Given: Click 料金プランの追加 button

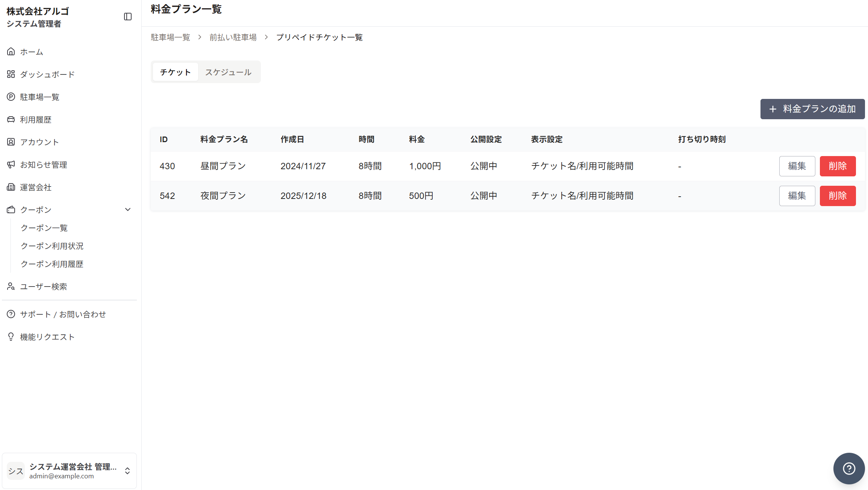Looking at the screenshot, I should 812,109.
